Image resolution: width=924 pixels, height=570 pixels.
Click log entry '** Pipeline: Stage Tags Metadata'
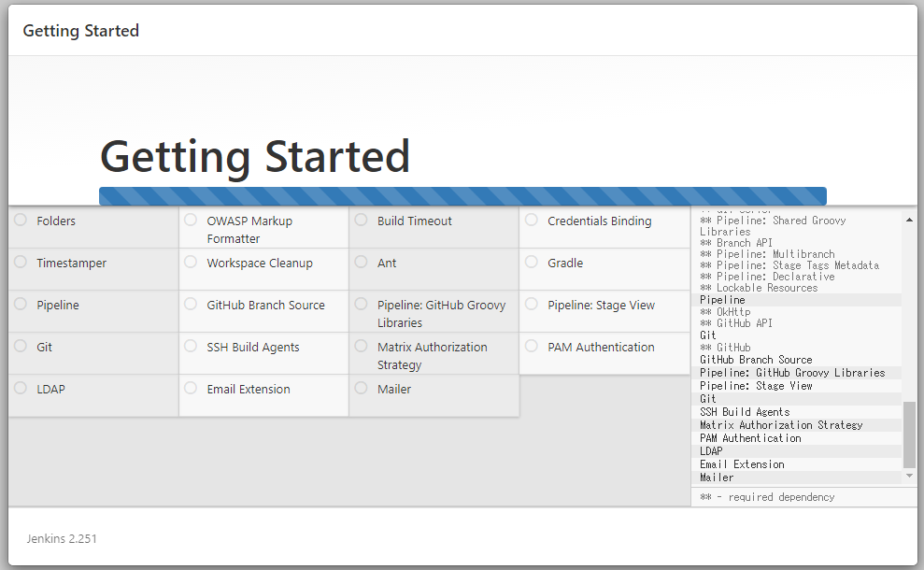tap(789, 265)
